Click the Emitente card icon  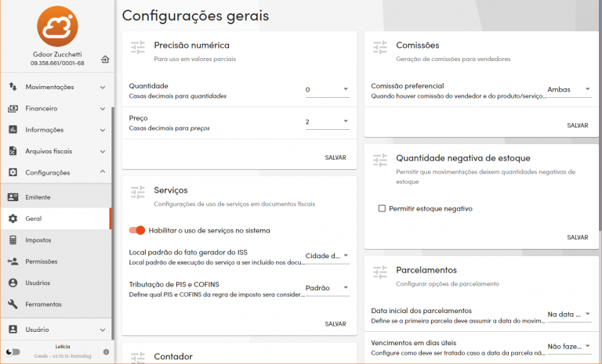click(13, 197)
